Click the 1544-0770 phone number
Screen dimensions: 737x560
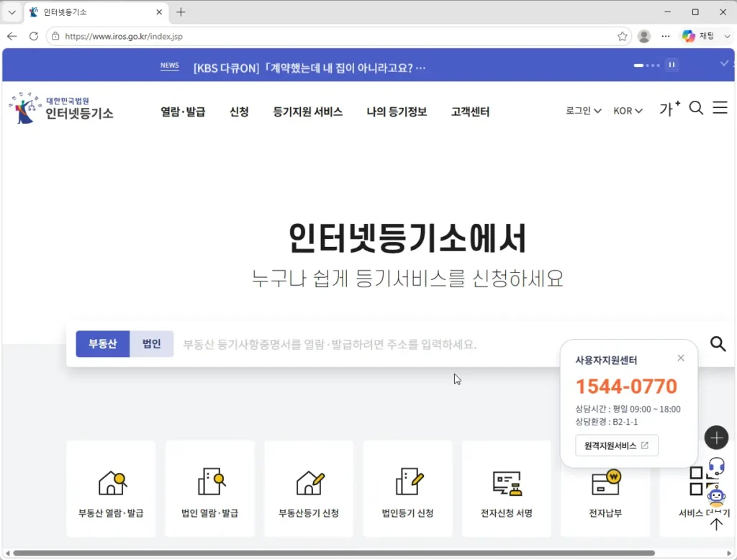(627, 387)
